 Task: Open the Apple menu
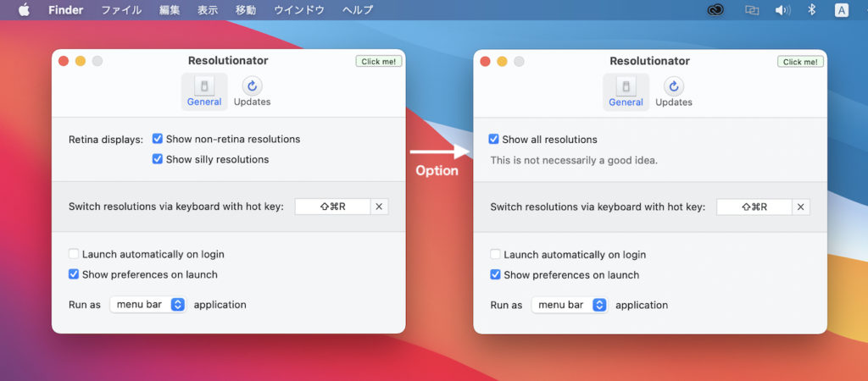pyautogui.click(x=24, y=10)
